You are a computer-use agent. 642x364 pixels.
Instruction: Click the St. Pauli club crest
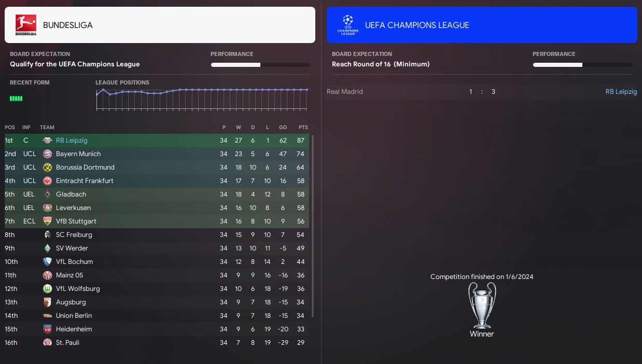(47, 343)
